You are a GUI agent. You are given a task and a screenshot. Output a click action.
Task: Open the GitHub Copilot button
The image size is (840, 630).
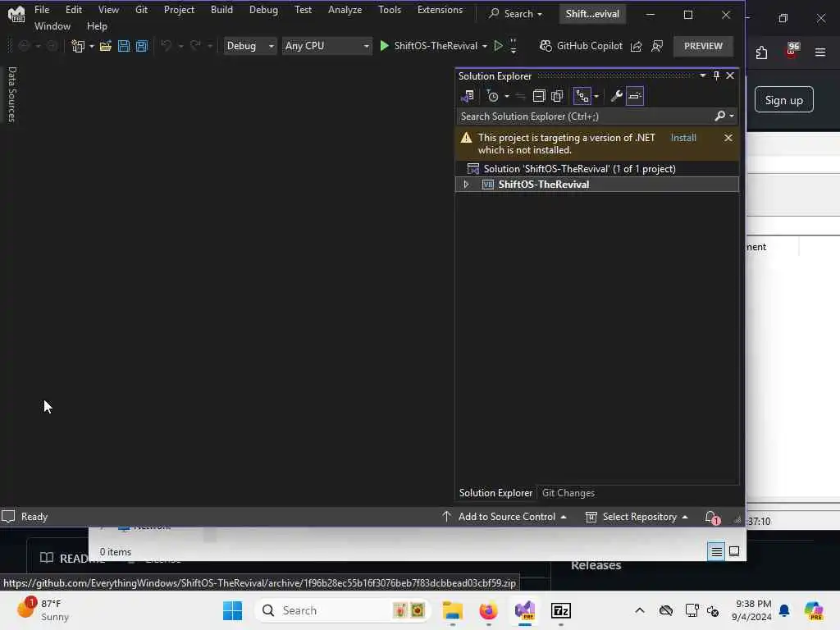point(582,46)
